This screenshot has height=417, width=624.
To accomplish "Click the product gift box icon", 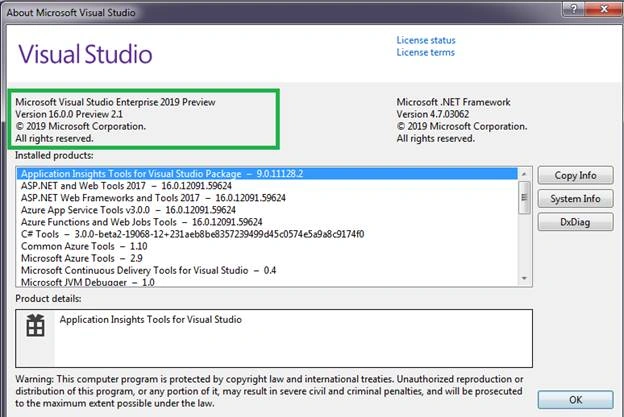I will tap(35, 325).
